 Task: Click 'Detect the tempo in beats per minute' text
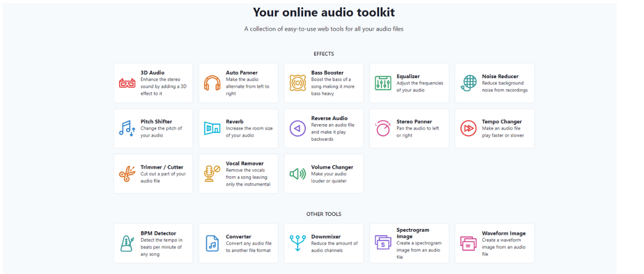tap(161, 247)
